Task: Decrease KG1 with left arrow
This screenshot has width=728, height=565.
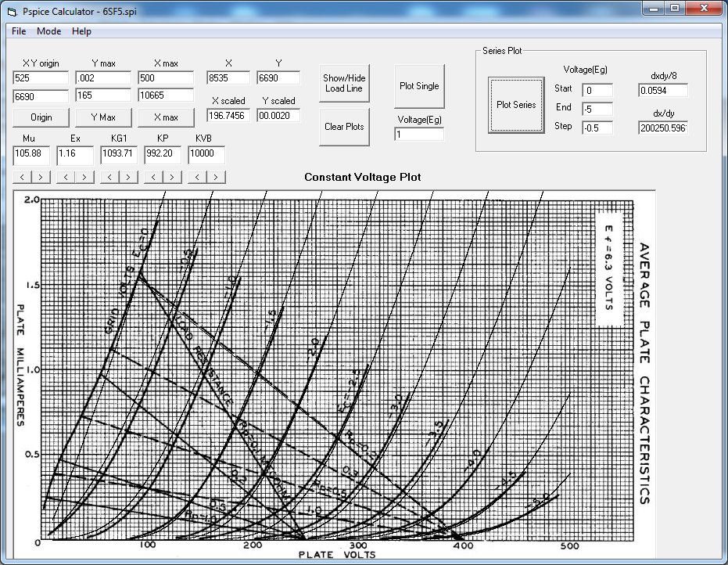Action: 109,177
